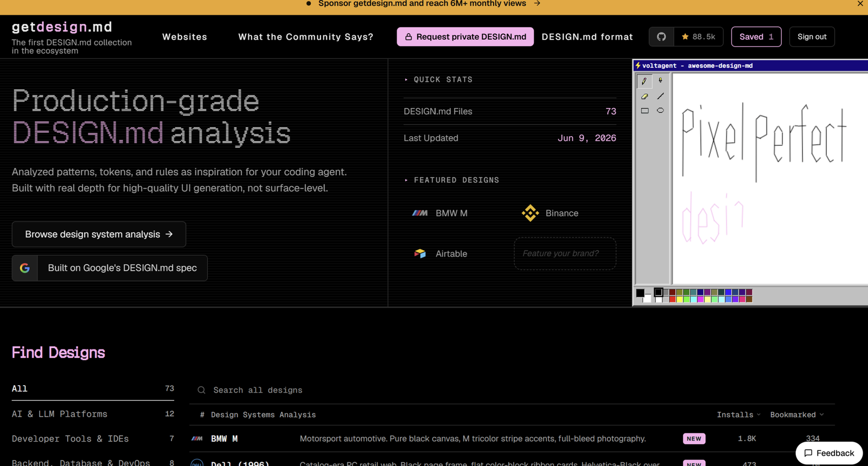Click Feature your brand? placeholder card
The image size is (868, 466).
tap(565, 253)
